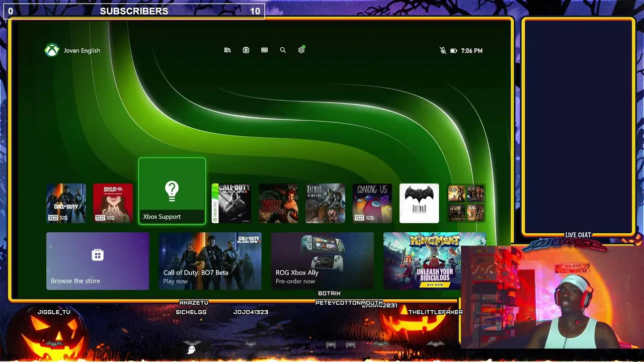Image resolution: width=644 pixels, height=362 pixels.
Task: Click the muted microphone status icon
Action: pos(443,51)
